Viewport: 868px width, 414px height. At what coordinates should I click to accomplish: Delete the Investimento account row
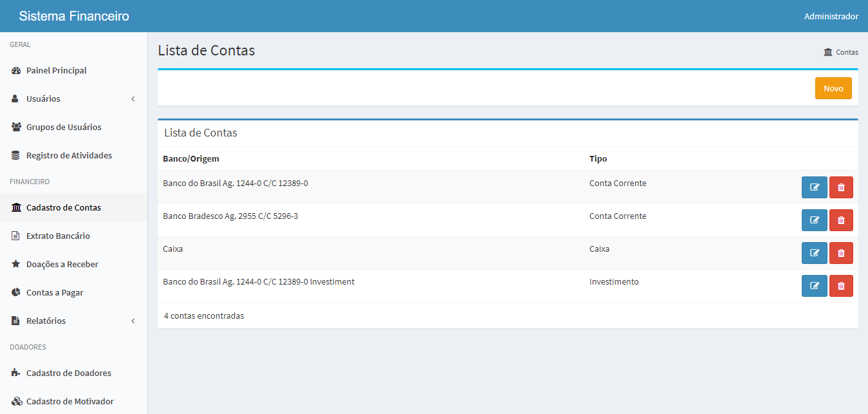(x=841, y=286)
